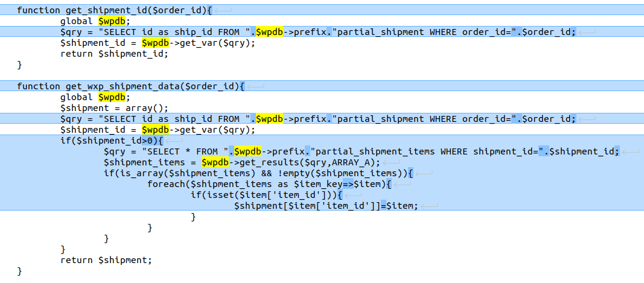Click the foreach($shipment_items as $item_key=>$item) line

[x=269, y=184]
